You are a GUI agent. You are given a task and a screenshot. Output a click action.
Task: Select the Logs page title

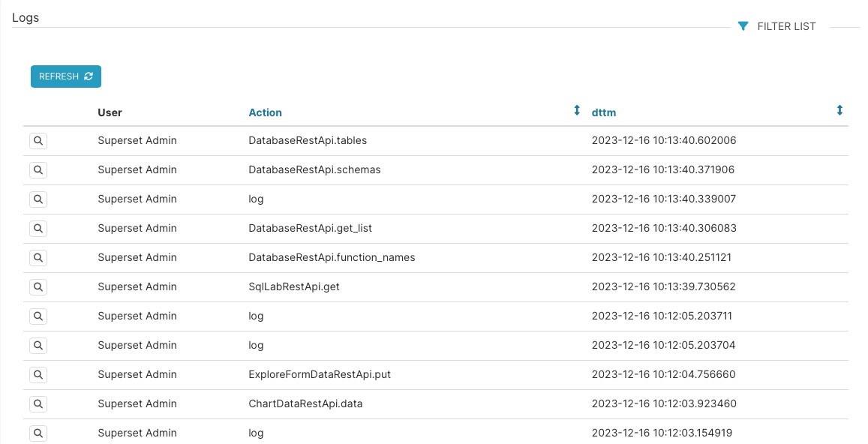(x=25, y=17)
